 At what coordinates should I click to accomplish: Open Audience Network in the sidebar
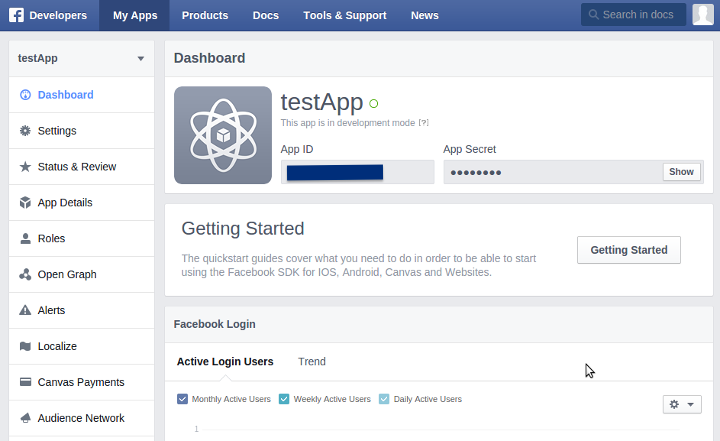(x=81, y=418)
